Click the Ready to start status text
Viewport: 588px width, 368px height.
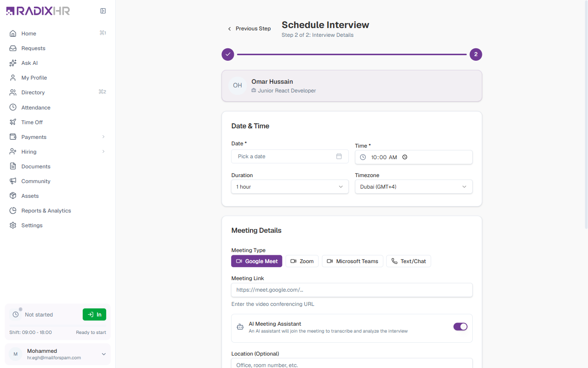click(91, 333)
